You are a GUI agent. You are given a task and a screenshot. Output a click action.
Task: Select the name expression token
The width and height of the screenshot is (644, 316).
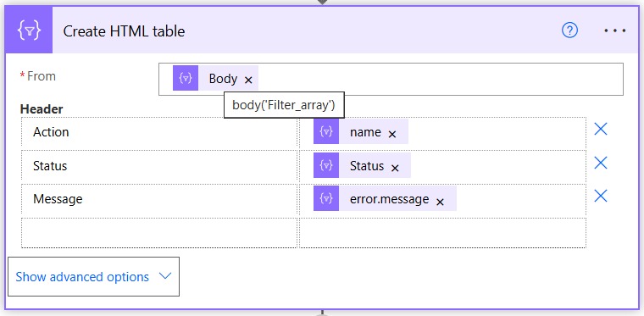click(x=361, y=131)
